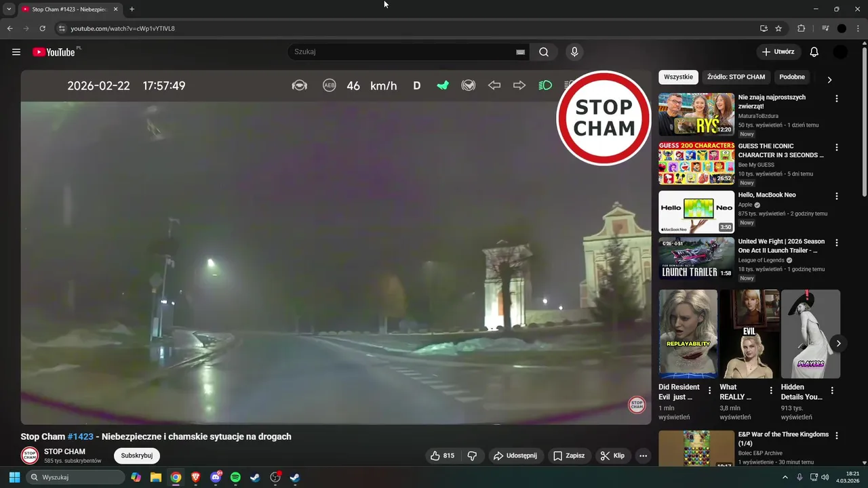Open Discord from taskbar
The image size is (868, 488).
(x=216, y=477)
